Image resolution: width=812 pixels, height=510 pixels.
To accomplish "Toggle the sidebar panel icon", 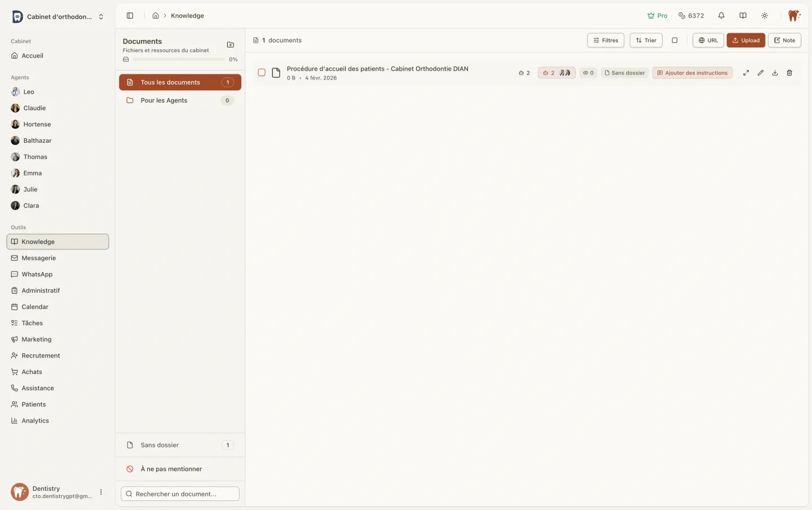I will [130, 16].
